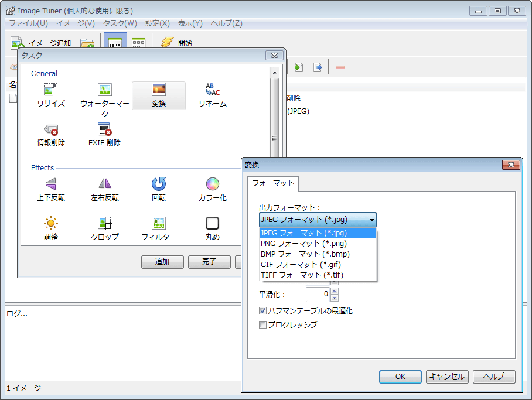
Task: Click the タスク dialog scrollbar thumb
Action: coord(274,117)
